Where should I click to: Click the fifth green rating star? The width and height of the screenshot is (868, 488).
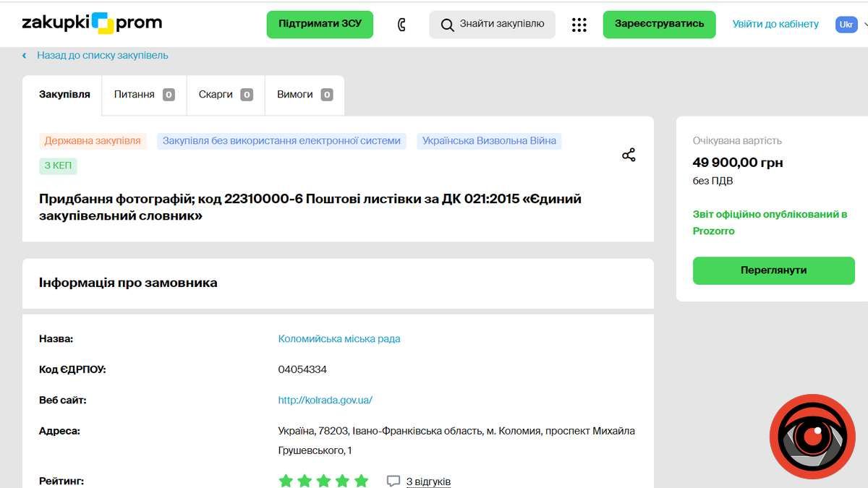(x=362, y=479)
